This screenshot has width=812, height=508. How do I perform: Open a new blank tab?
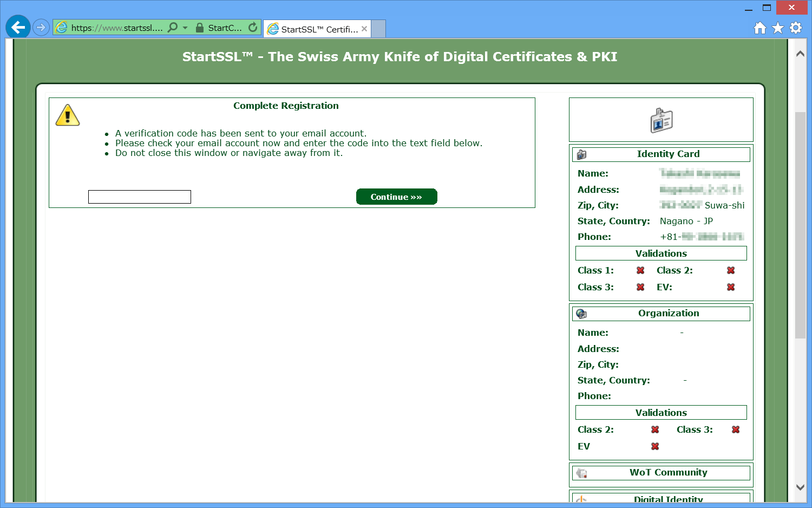(378, 29)
